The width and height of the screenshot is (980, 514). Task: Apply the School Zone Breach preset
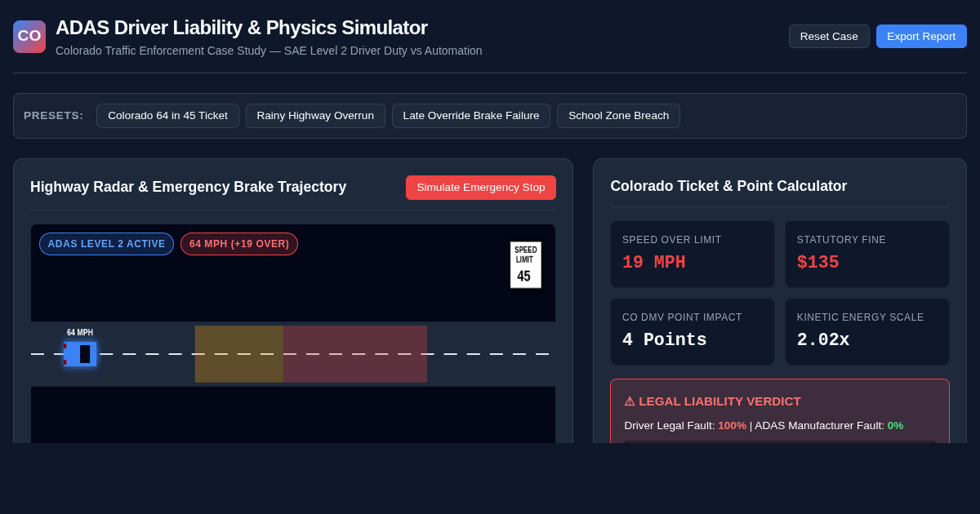[x=618, y=116]
